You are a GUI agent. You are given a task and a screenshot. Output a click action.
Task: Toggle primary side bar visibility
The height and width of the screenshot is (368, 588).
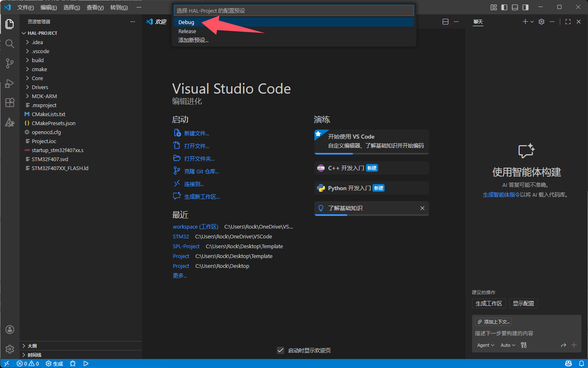coord(504,7)
